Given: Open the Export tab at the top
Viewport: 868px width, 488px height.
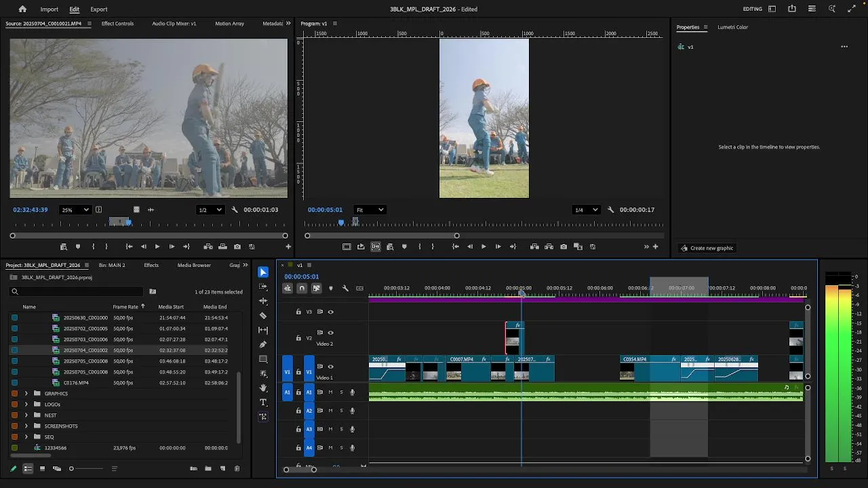Looking at the screenshot, I should click(99, 9).
